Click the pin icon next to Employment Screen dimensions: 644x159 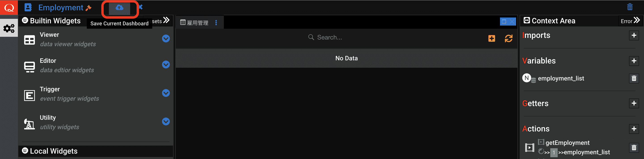[88, 8]
